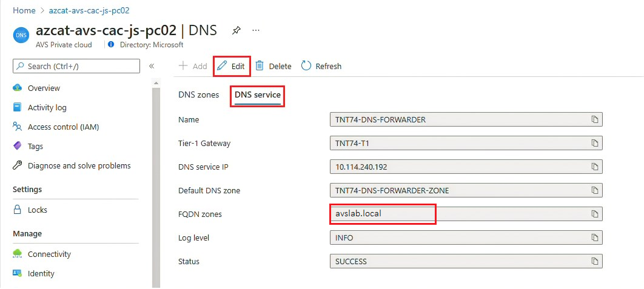Image resolution: width=644 pixels, height=289 pixels.
Task: Click the 'Directory: Microsoft' text
Action: [x=152, y=44]
